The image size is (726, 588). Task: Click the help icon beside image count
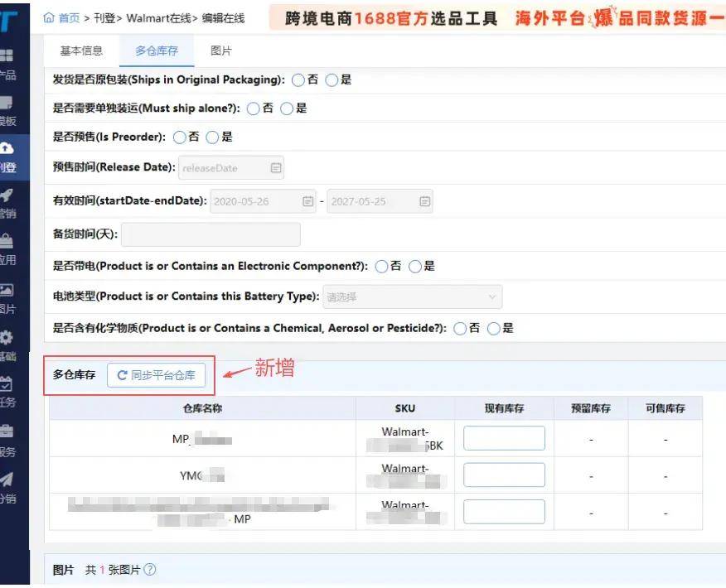[149, 570]
